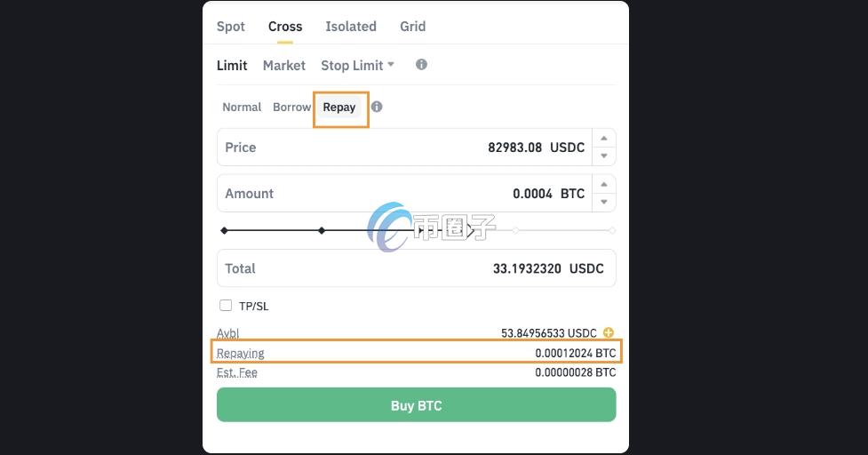Decrease price with the down arrow

pos(604,156)
